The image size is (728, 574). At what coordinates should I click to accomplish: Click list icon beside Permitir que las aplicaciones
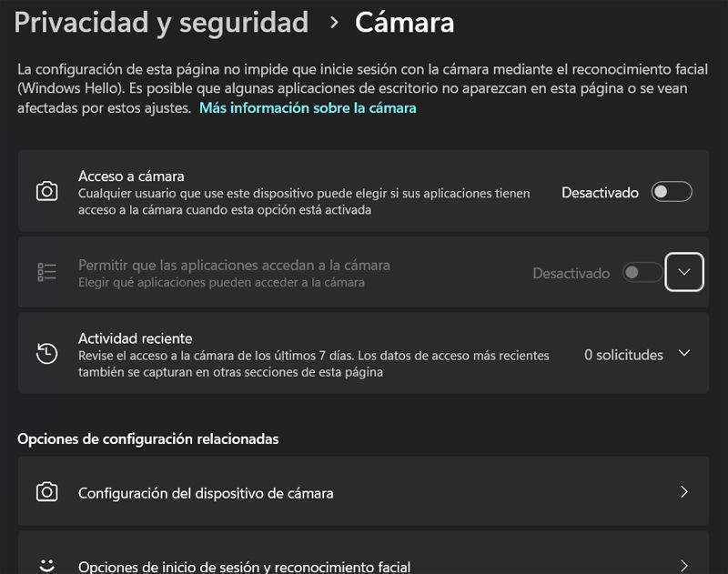click(x=47, y=272)
